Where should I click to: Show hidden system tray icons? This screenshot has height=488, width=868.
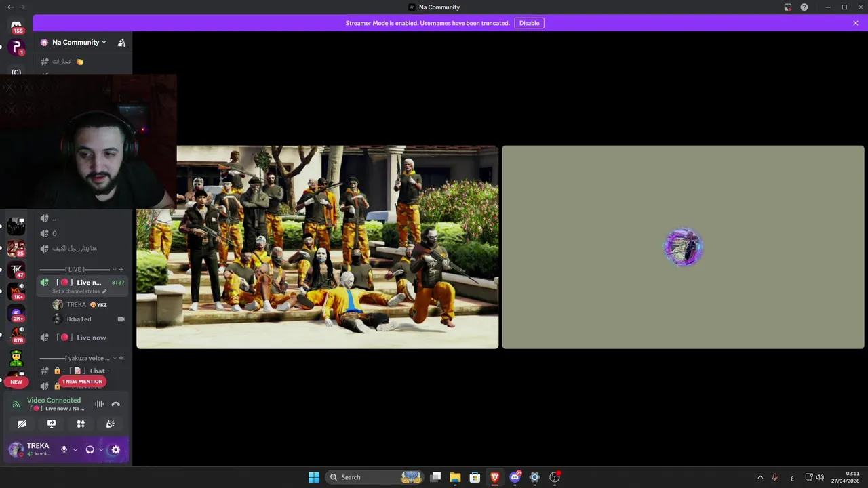(x=760, y=477)
